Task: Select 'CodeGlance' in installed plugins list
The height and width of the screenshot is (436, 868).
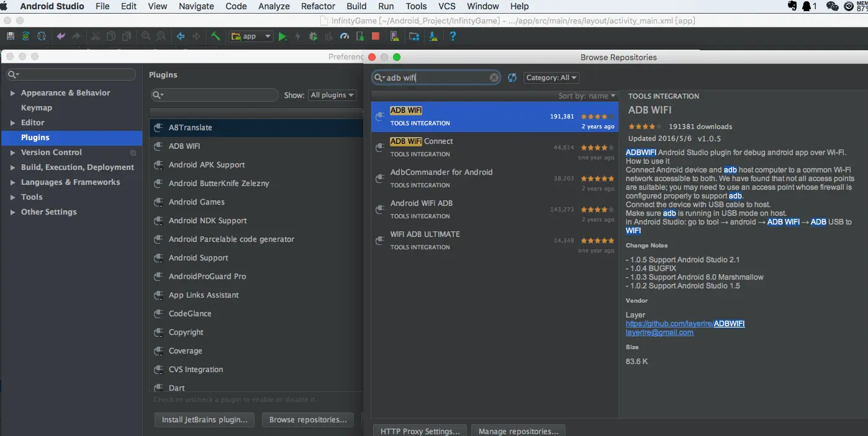Action: tap(256, 314)
